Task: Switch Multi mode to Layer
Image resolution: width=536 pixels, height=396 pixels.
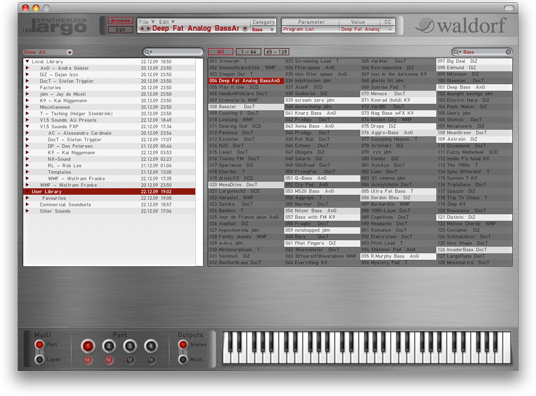Action: (39, 360)
